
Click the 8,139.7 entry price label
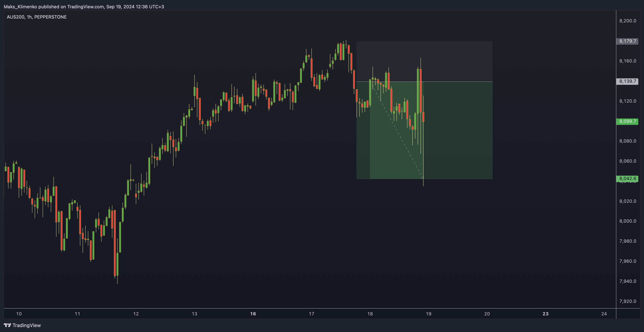[x=627, y=81]
